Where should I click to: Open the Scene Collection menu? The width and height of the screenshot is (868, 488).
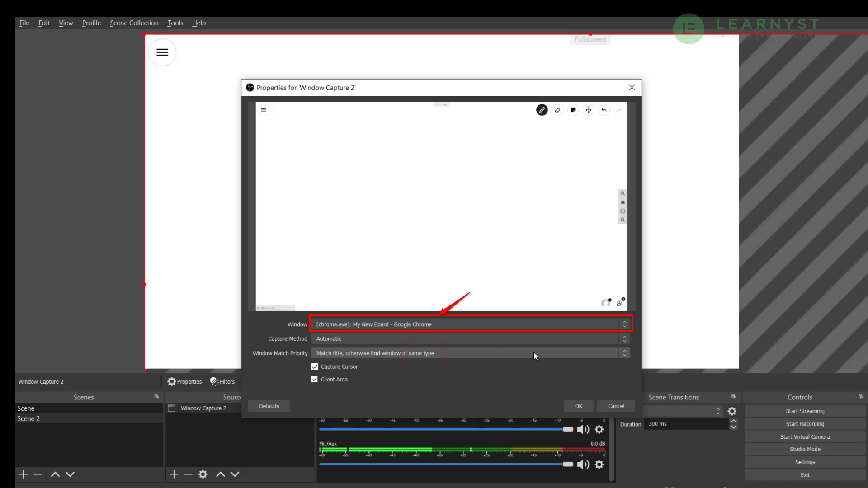pyautogui.click(x=134, y=23)
